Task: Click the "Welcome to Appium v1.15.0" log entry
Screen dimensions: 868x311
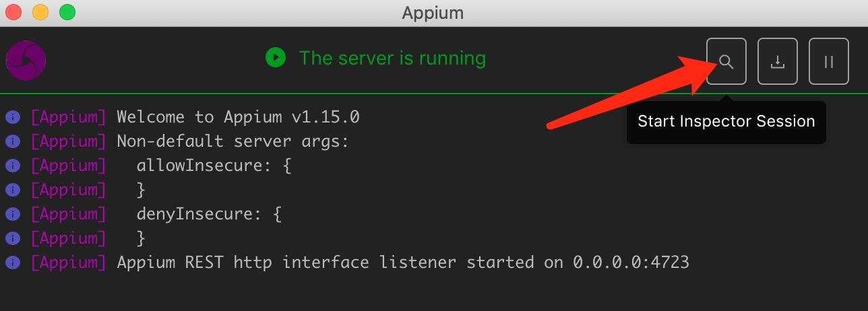Action: coord(238,117)
